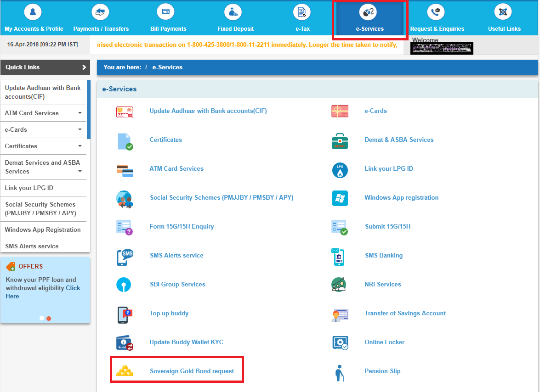Click the e-Cards gift card icon
This screenshot has height=392, width=540.
(x=340, y=111)
